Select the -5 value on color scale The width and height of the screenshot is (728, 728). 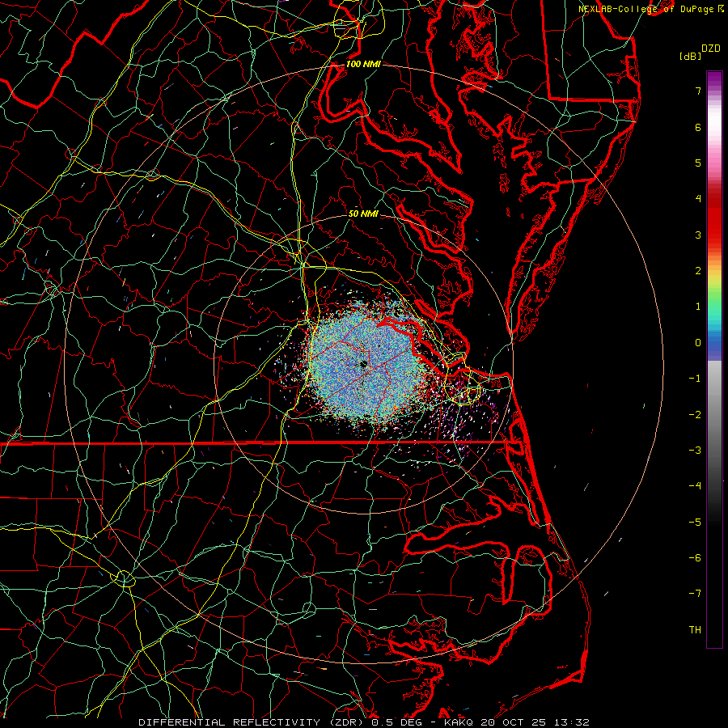(x=695, y=522)
